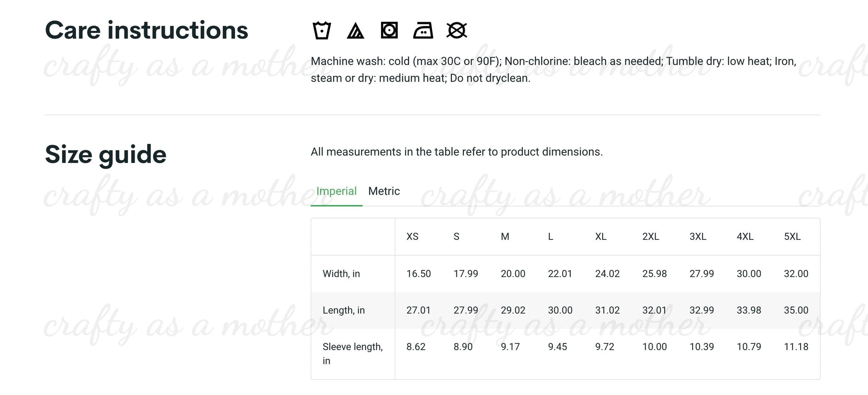Click the tumble dry low heat icon
The image size is (868, 395).
coord(389,31)
